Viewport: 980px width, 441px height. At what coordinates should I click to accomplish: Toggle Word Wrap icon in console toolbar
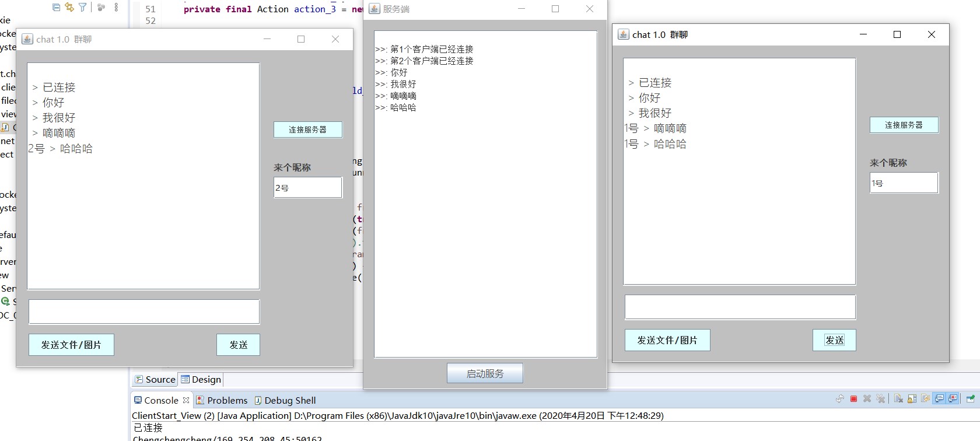pos(925,399)
